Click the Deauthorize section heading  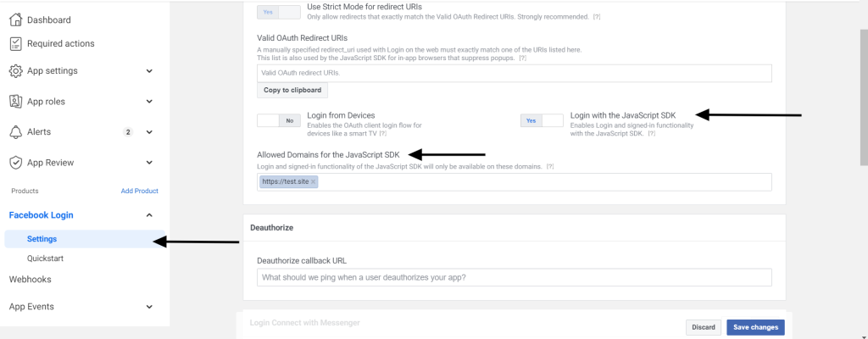click(x=272, y=228)
